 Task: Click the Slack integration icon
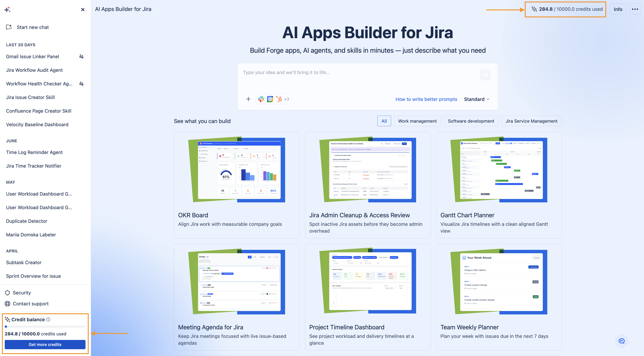pos(261,99)
